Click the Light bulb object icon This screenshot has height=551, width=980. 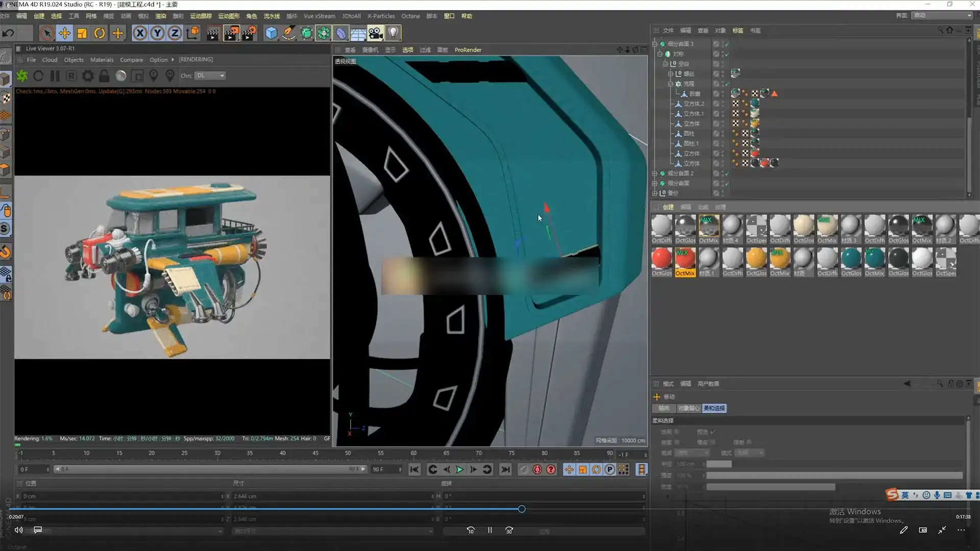pyautogui.click(x=393, y=34)
